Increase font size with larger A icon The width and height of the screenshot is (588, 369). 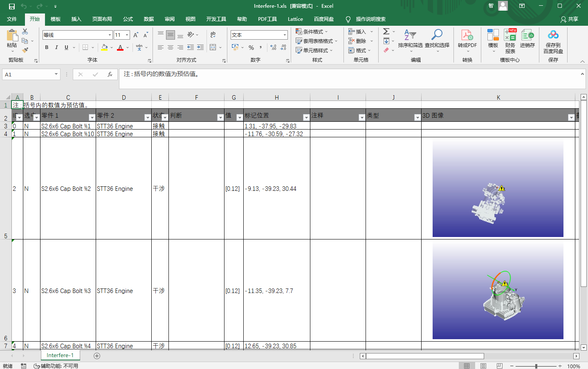coord(136,35)
